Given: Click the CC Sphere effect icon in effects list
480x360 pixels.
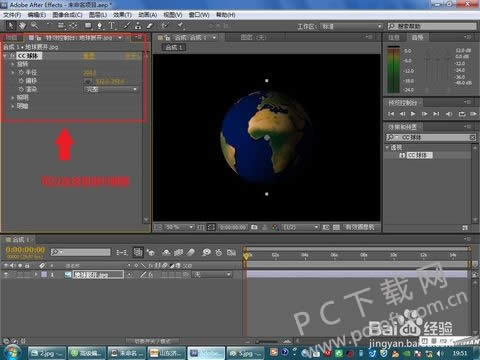Looking at the screenshot, I should tap(402, 155).
